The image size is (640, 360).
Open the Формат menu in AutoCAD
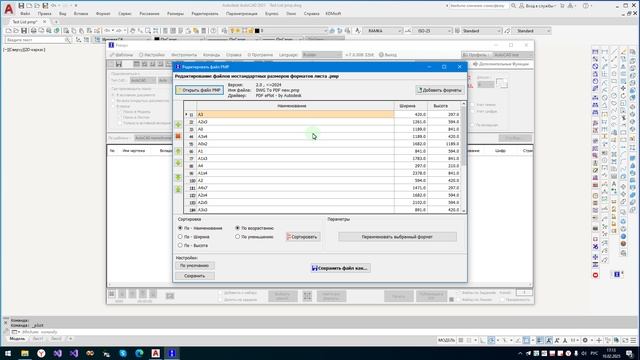103,13
